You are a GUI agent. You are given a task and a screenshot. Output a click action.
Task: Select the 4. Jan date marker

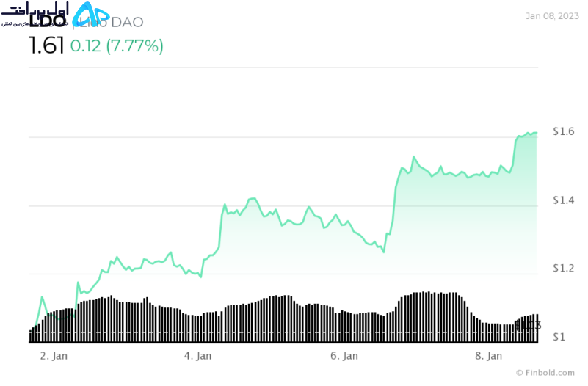tap(197, 356)
